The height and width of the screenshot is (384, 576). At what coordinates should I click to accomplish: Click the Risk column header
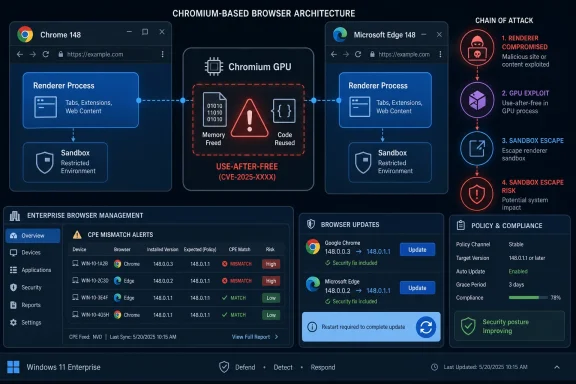coord(270,250)
